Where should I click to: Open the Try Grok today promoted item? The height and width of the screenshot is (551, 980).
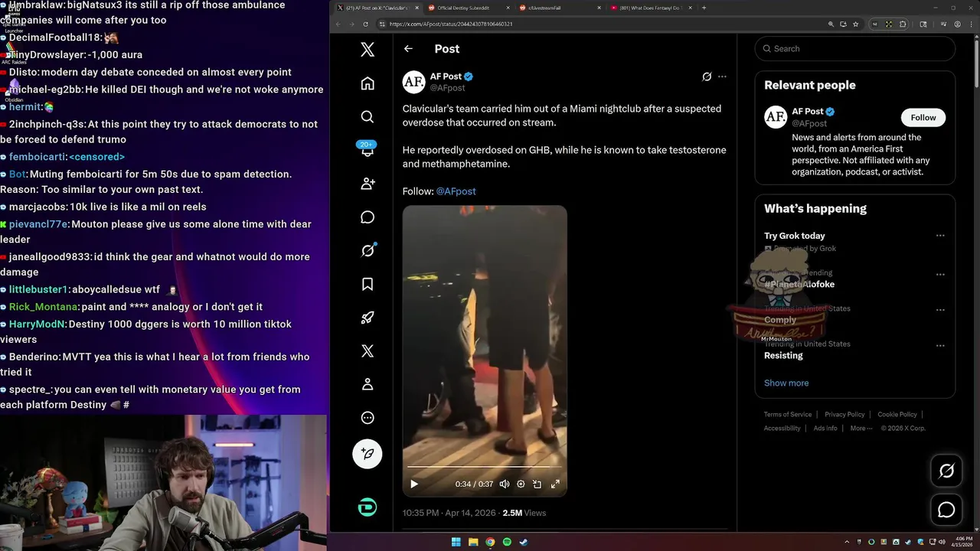[x=794, y=236]
